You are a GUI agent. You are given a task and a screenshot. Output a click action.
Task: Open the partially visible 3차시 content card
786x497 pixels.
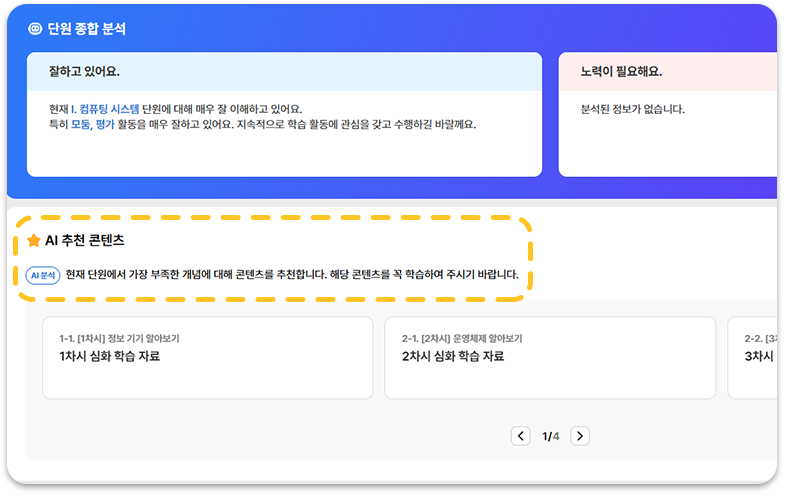tap(752, 358)
